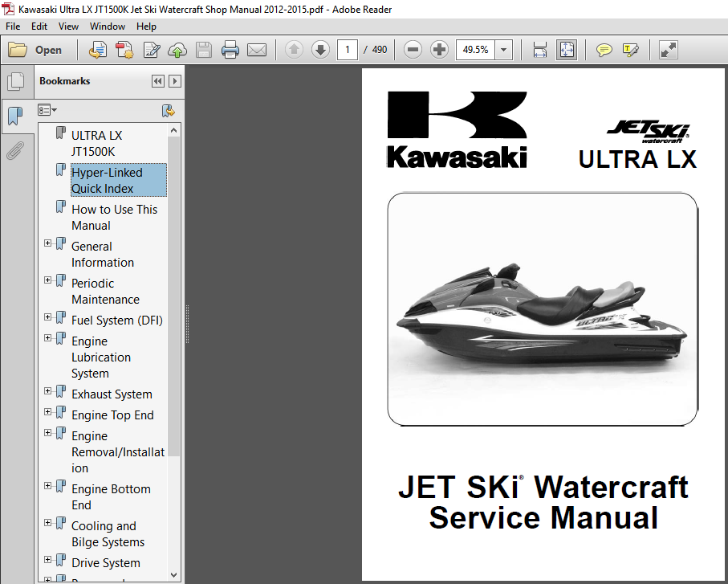Open the page thumbnails panel

pos(16,82)
